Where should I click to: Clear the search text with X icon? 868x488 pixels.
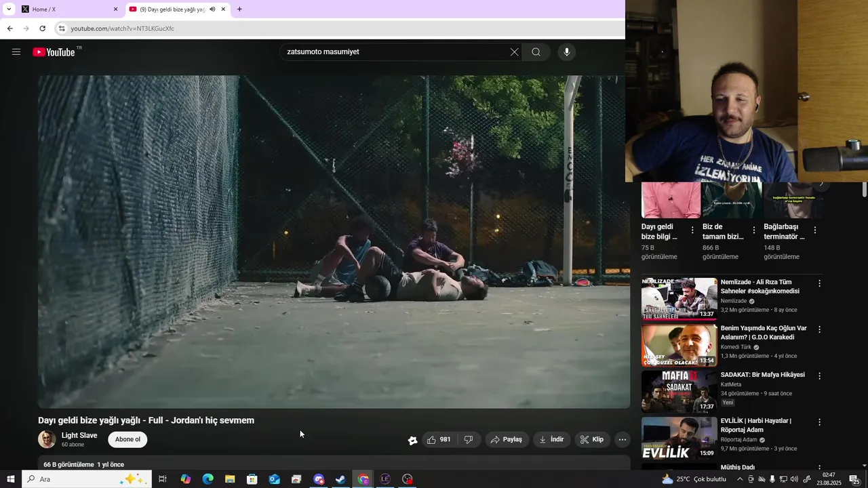click(x=514, y=52)
